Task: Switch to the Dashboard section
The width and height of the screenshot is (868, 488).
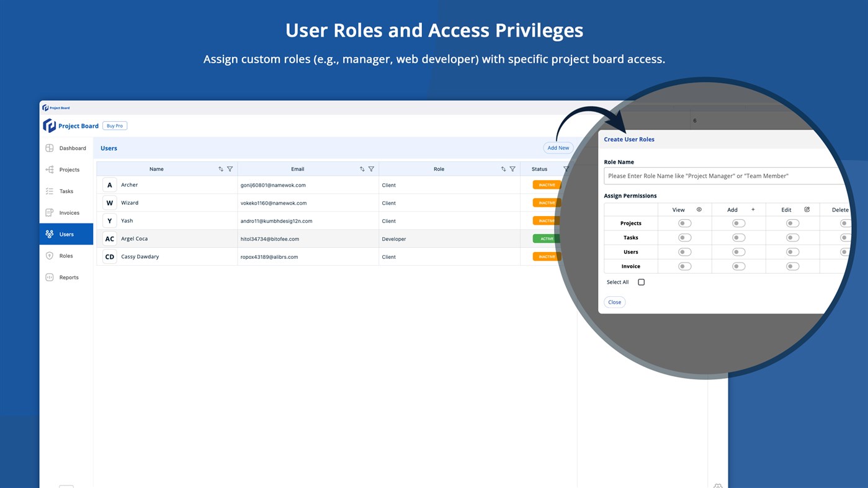Action: 72,148
